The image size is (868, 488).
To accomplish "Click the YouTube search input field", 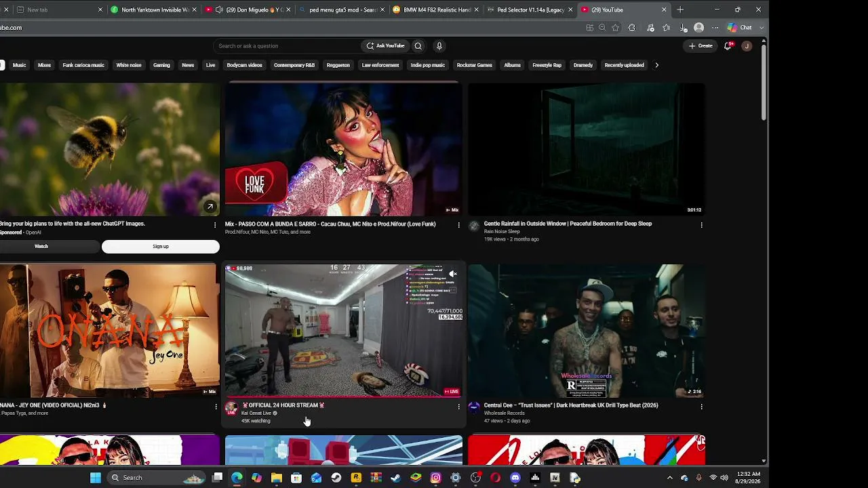I will tap(288, 46).
